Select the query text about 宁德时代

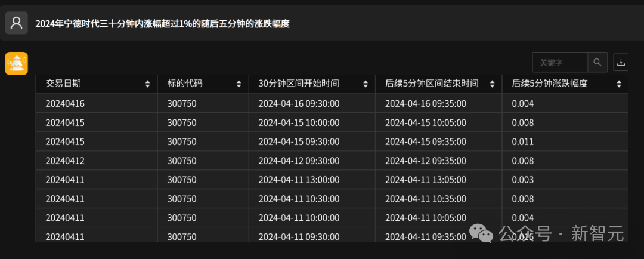point(162,24)
